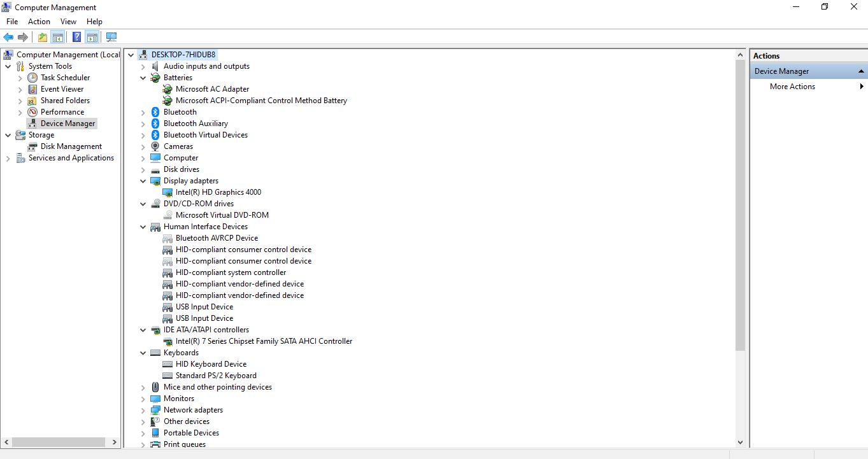Image resolution: width=868 pixels, height=459 pixels.
Task: Expand the Monitors category
Action: click(143, 399)
